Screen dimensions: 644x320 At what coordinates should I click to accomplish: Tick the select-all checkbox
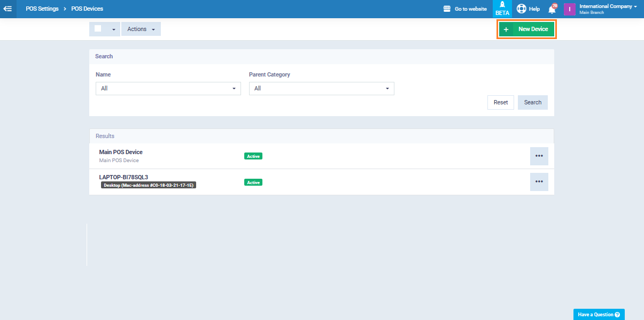[x=98, y=29]
